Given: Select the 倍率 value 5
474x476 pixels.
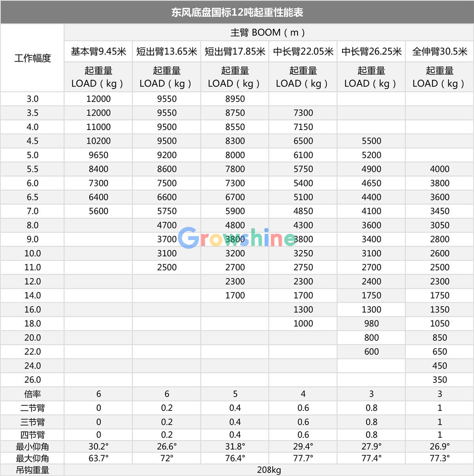Looking at the screenshot, I should [235, 394].
